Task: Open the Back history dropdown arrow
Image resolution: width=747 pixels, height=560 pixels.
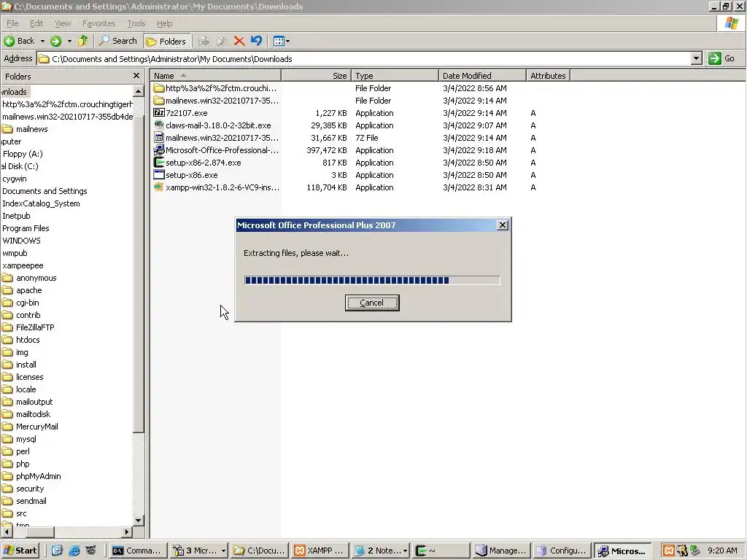Action: pyautogui.click(x=42, y=41)
